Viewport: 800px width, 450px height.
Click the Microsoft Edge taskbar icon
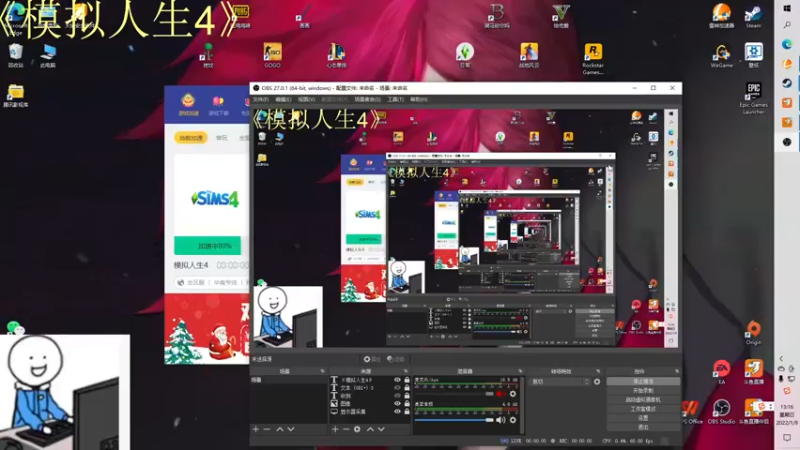click(x=787, y=44)
